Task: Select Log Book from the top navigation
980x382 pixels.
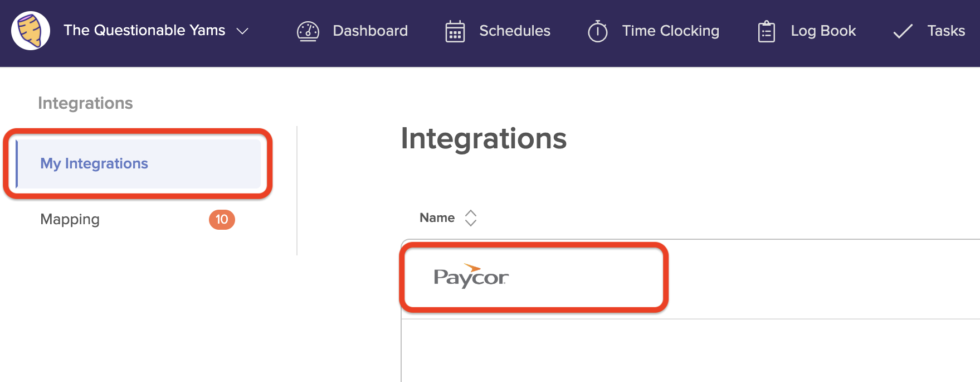Action: (x=822, y=31)
